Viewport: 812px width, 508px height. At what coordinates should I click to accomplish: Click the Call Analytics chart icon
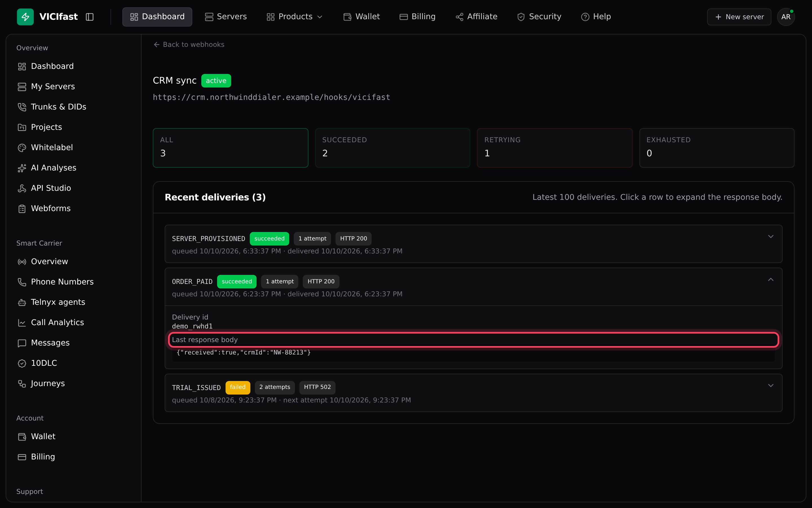point(22,323)
